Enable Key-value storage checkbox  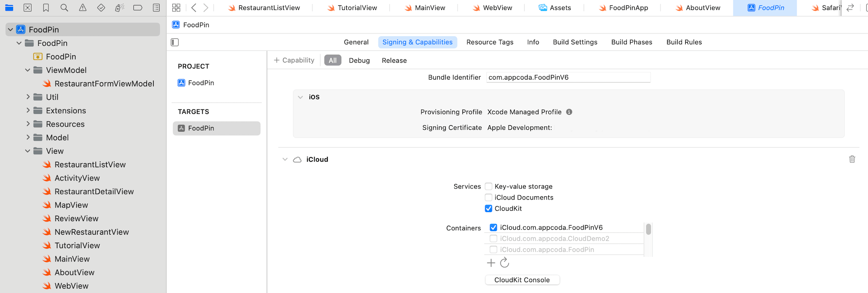tap(488, 186)
